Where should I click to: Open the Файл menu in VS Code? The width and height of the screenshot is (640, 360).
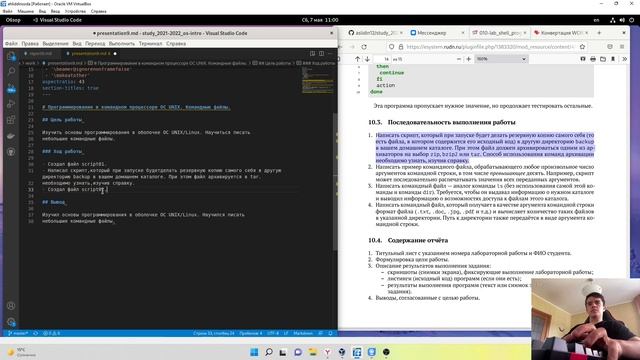pyautogui.click(x=11, y=43)
